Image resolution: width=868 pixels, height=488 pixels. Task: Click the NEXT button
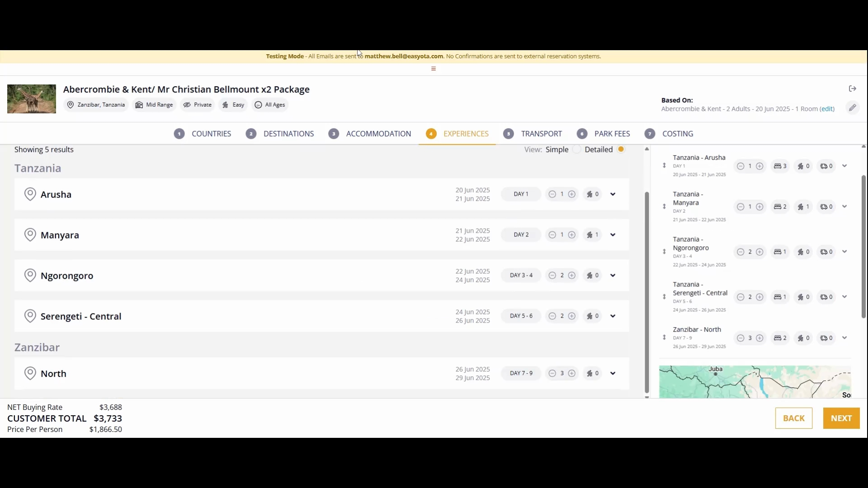point(841,418)
